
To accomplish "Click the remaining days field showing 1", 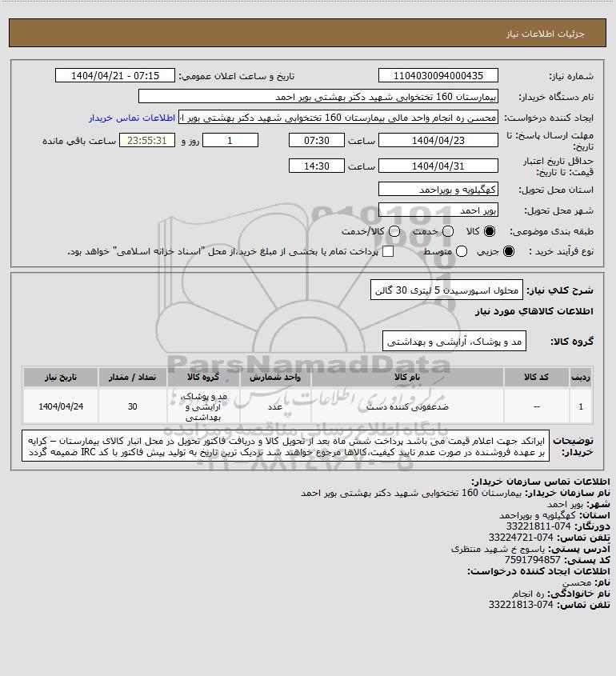I will [x=230, y=140].
